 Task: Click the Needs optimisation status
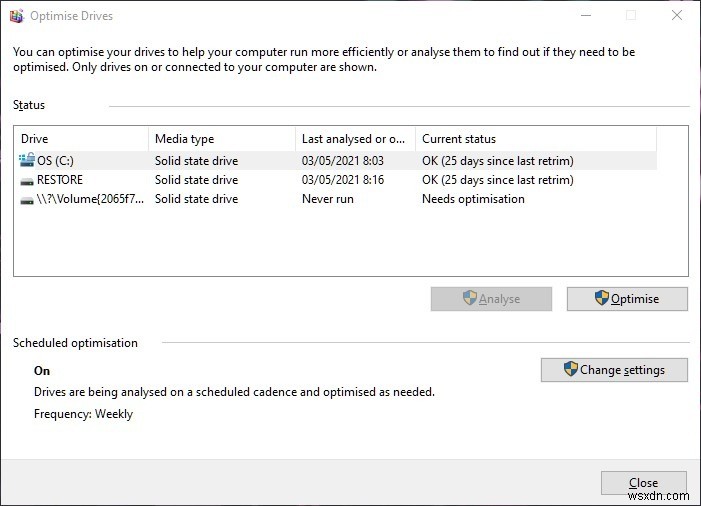click(473, 199)
